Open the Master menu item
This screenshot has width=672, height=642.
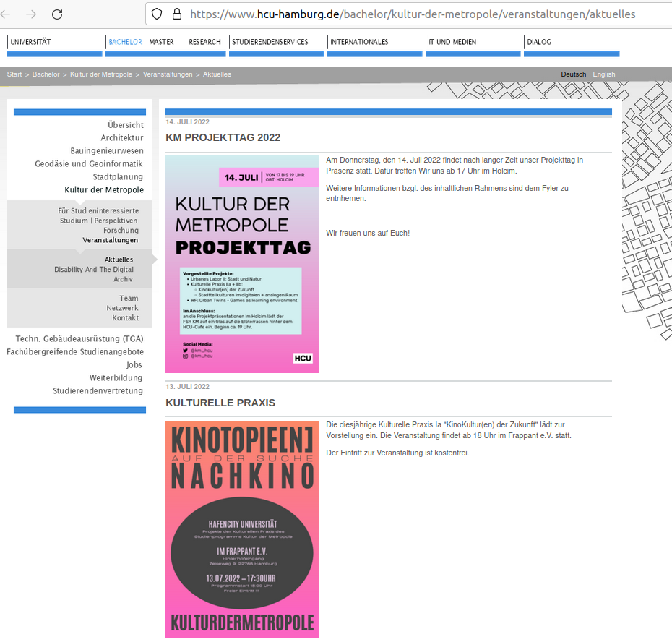(x=161, y=42)
